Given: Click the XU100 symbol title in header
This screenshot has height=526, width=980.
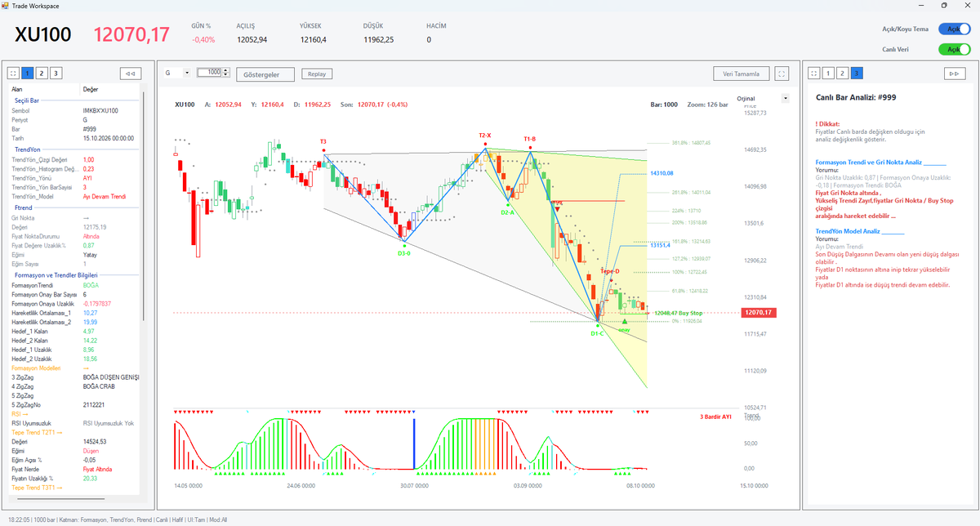Looking at the screenshot, I should 43,35.
